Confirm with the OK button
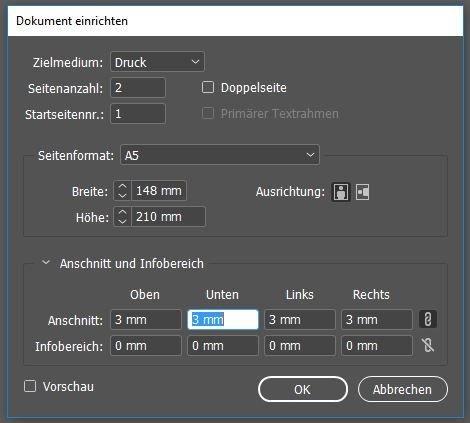 303,389
